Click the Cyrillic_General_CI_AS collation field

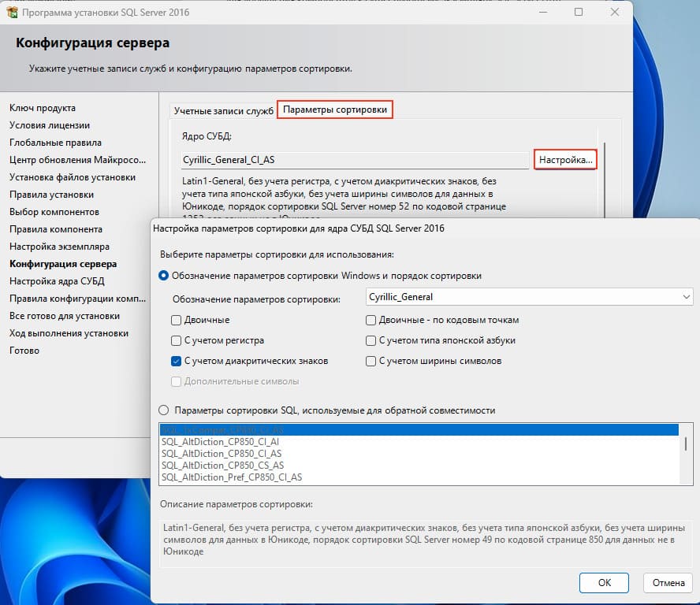[355, 160]
